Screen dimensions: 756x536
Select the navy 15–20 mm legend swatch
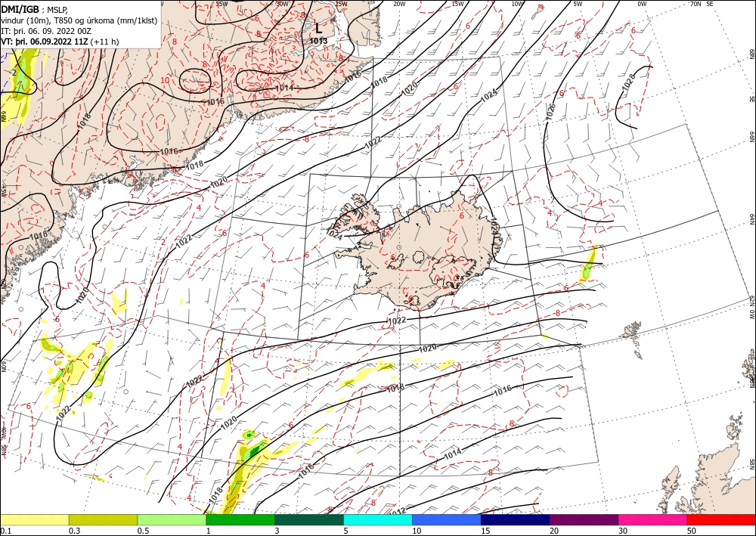[515, 519]
